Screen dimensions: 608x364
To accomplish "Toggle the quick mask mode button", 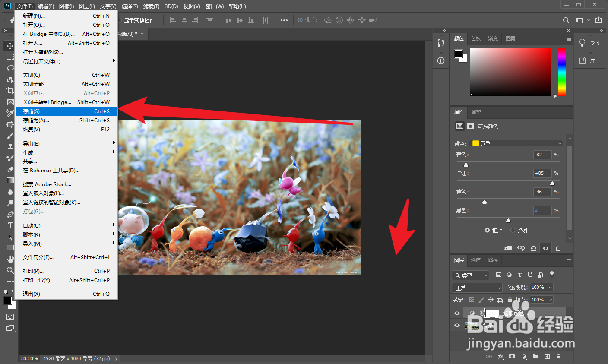I will coord(10,317).
